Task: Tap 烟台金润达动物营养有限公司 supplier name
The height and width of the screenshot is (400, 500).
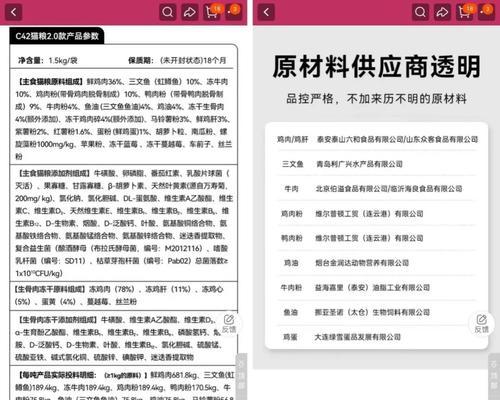Action: click(x=362, y=263)
